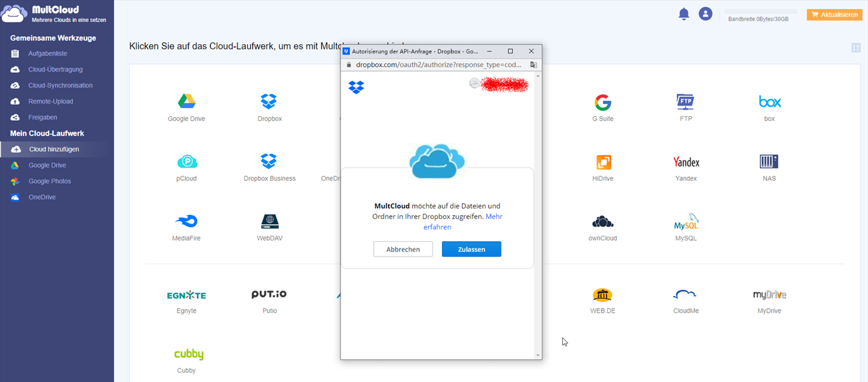This screenshot has height=382, width=868.
Task: Pick the Egnyte cloud icon
Action: coord(186,295)
